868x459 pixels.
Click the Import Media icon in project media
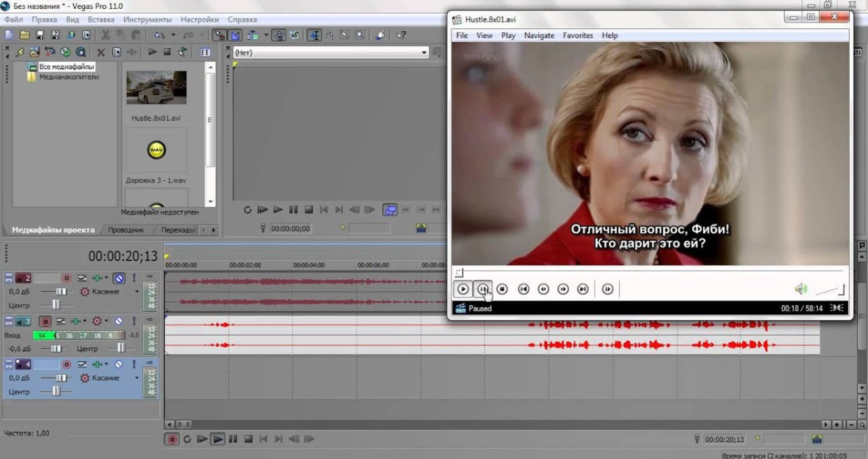click(x=35, y=52)
